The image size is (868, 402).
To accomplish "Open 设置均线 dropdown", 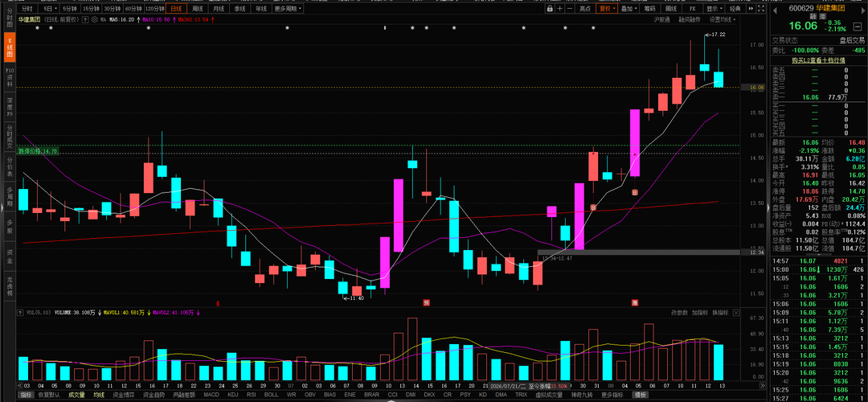I will pyautogui.click(x=723, y=19).
